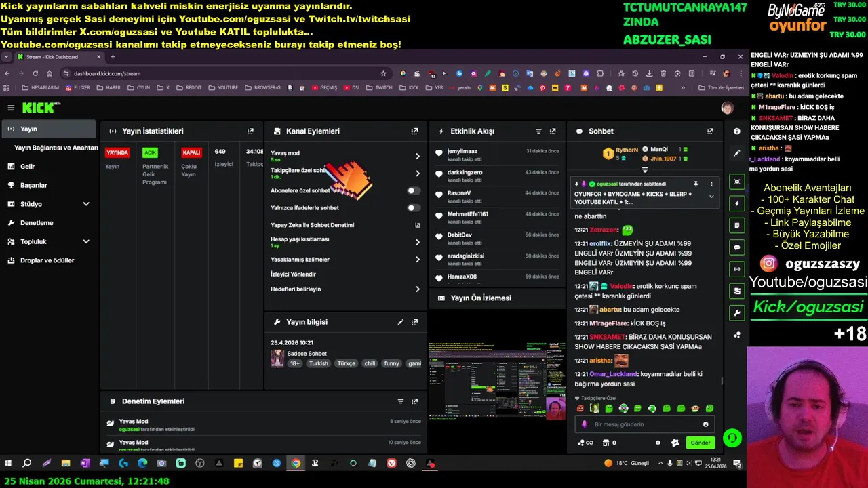Open the YOUTUBE bookmarks folder
Screen dimensions: 868x488
(223, 87)
